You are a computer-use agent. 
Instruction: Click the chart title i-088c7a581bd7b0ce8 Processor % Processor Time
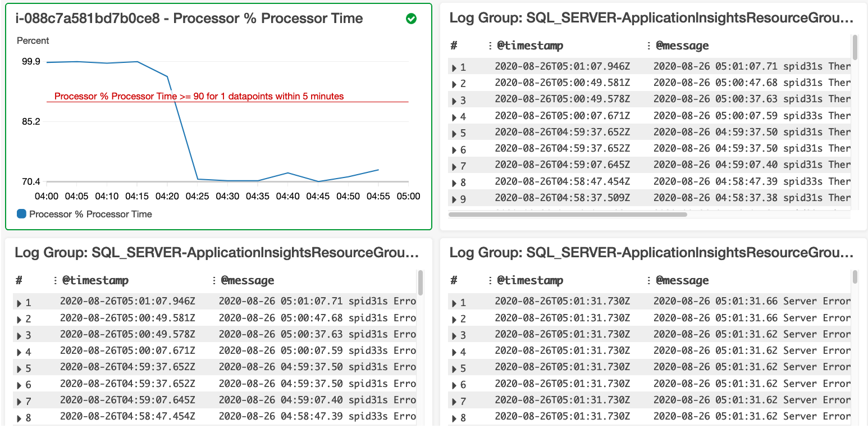coord(189,19)
